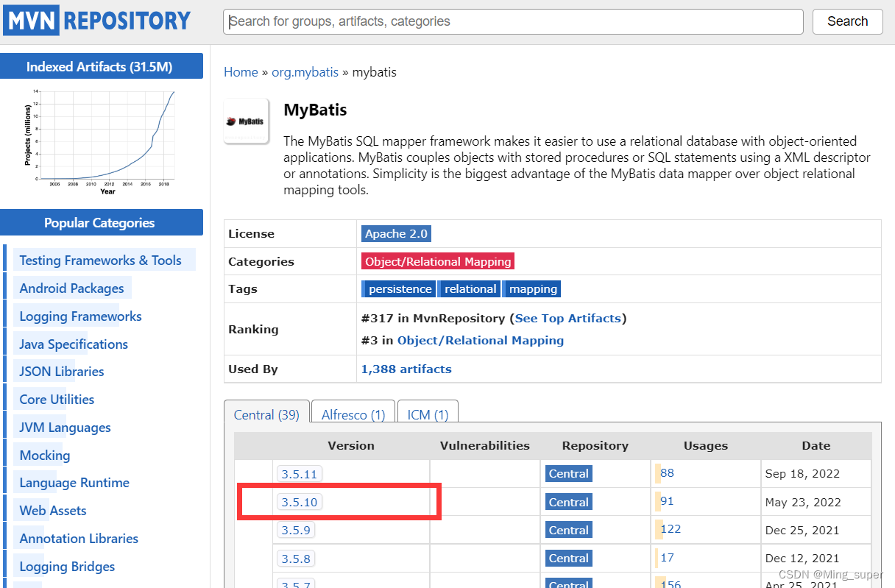Focus the search groups, artifacts, categories field
This screenshot has height=588, width=895.
click(x=513, y=21)
